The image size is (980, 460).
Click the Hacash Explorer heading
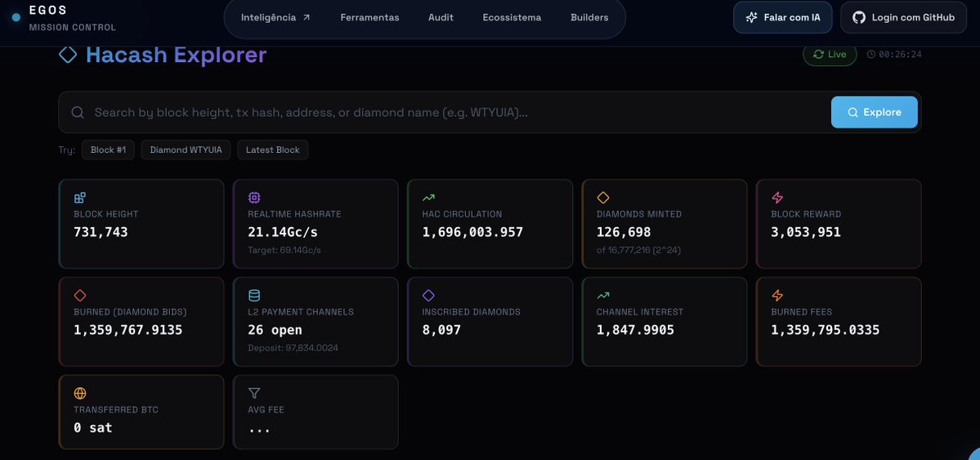click(177, 55)
